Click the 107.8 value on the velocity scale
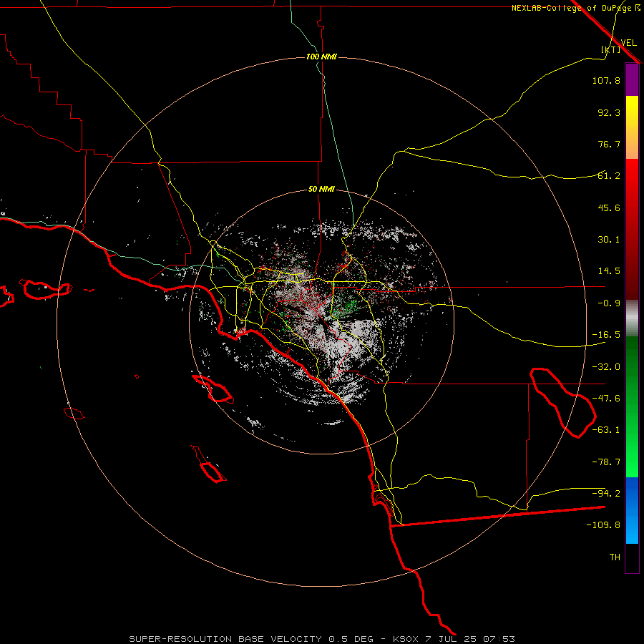This screenshot has height=644, width=644. click(x=606, y=80)
